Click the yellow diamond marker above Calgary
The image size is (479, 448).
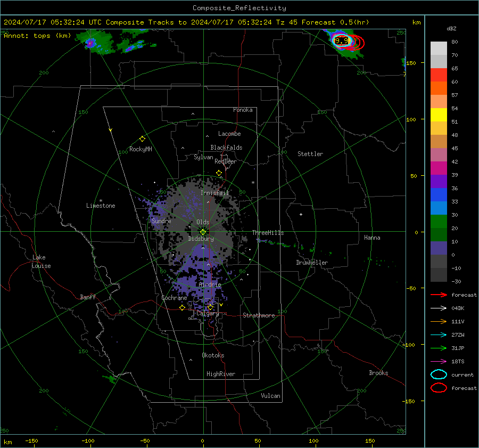click(210, 307)
